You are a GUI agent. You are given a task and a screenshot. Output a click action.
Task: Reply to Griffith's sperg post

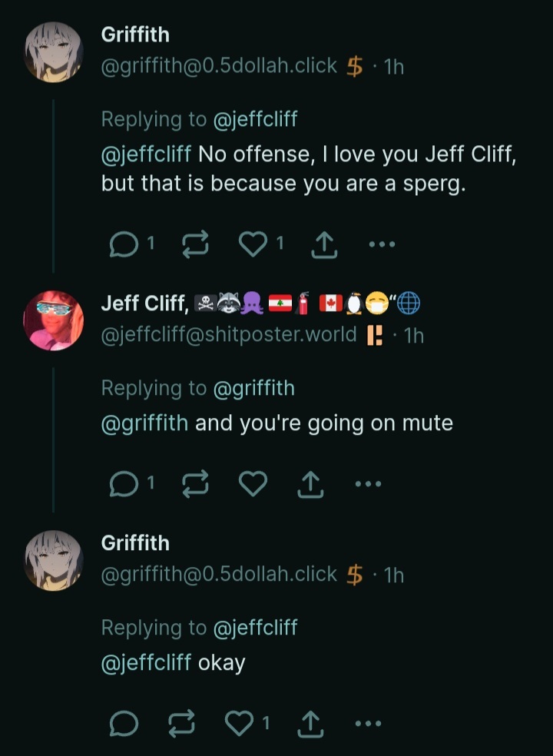124,244
